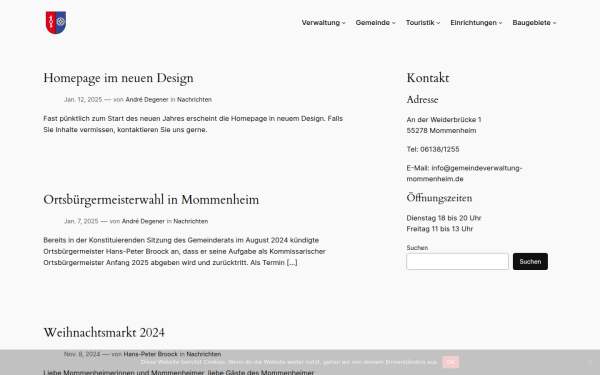600x375 pixels.
Task: Click 55278 Mommenheim postal line
Action: click(x=441, y=130)
